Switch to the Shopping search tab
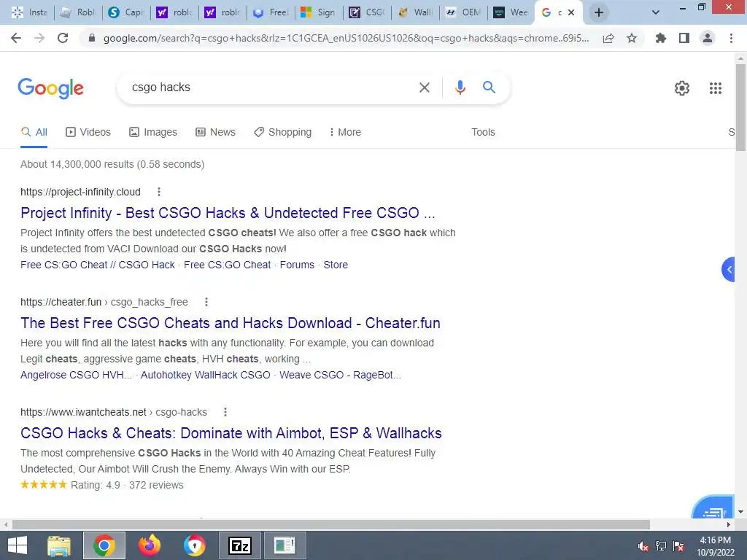The image size is (747, 560). [283, 133]
